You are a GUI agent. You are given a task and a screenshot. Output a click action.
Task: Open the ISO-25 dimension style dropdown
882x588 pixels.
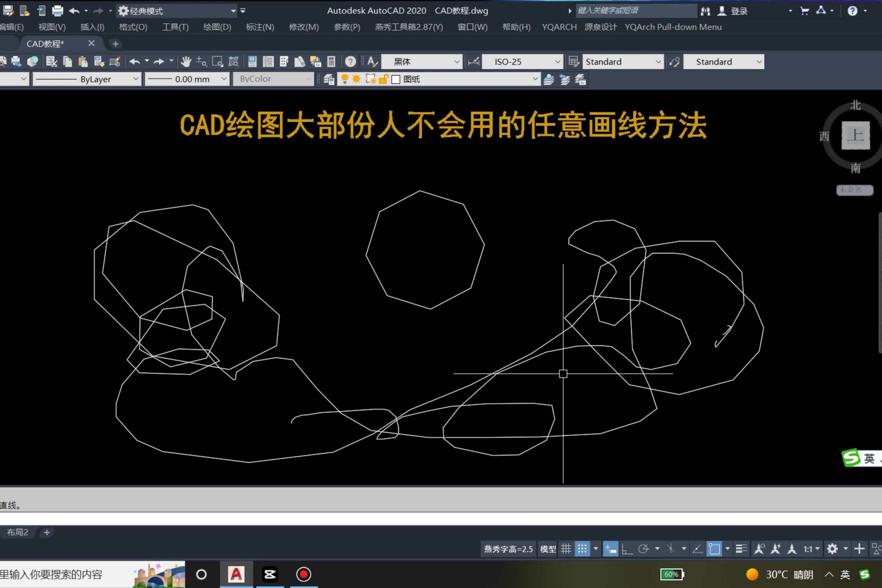558,62
